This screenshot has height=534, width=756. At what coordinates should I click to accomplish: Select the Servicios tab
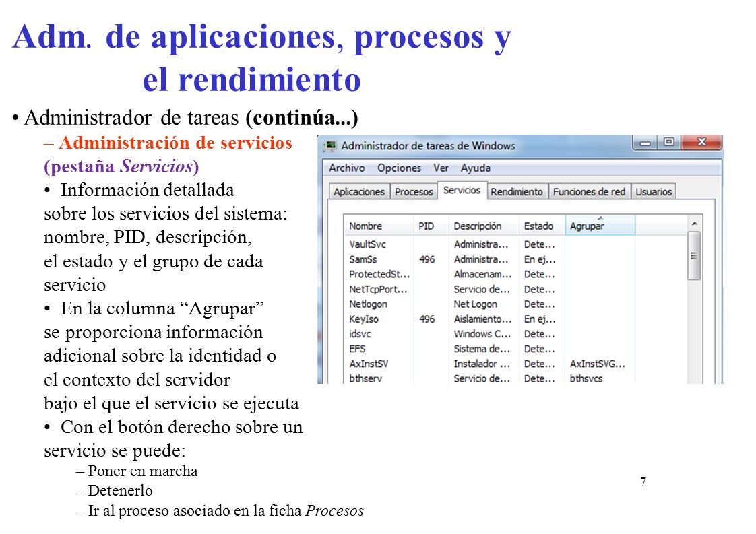coord(462,190)
